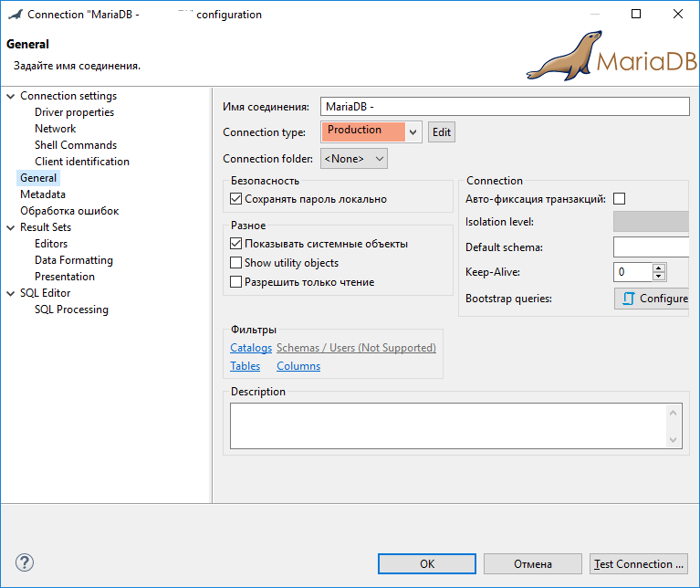This screenshot has width=700, height=588.
Task: Close the configuration window
Action: 678,14
